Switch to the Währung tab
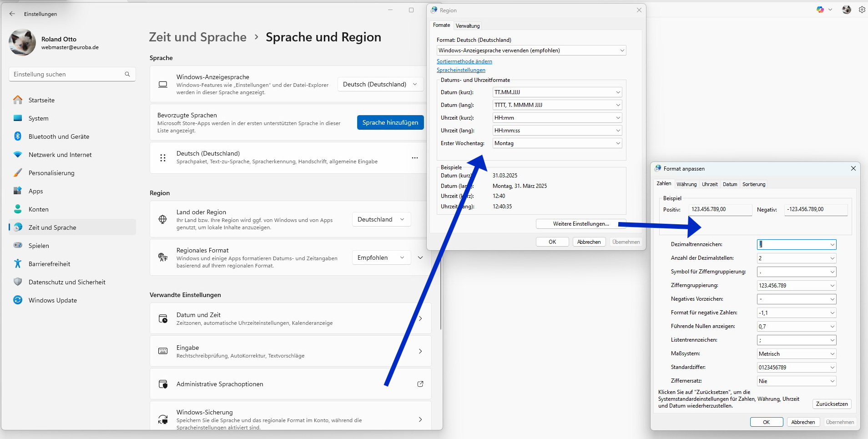Viewport: 868px width, 439px height. 686,184
